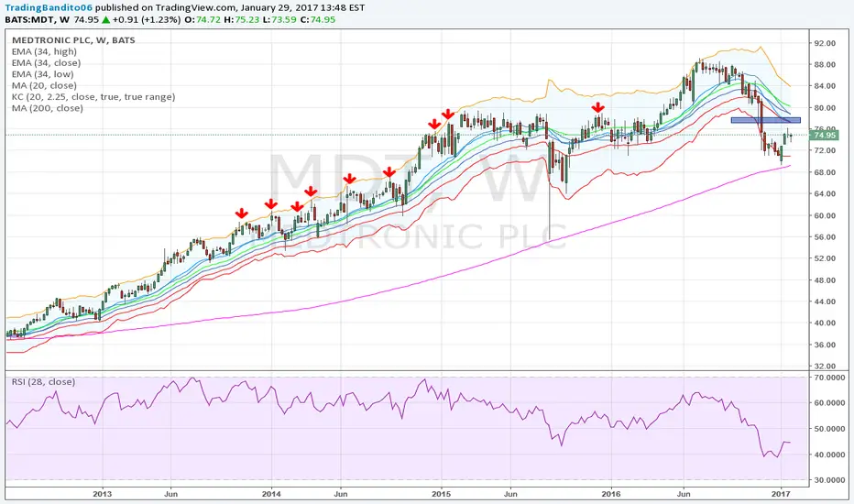
Task: Select the BATS:MDT, W symbol text
Action: click(38, 19)
